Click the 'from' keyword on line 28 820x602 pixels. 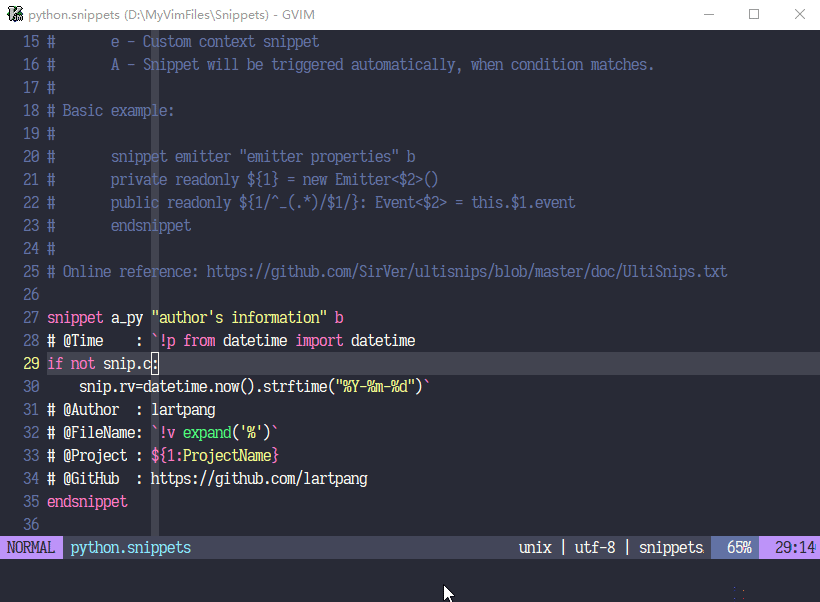tap(199, 340)
